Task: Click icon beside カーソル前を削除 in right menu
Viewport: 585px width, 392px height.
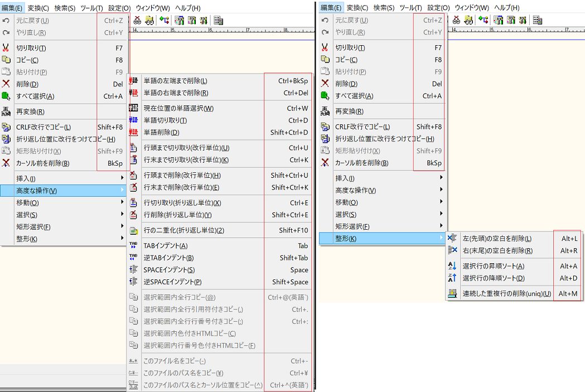Action: tap(325, 163)
